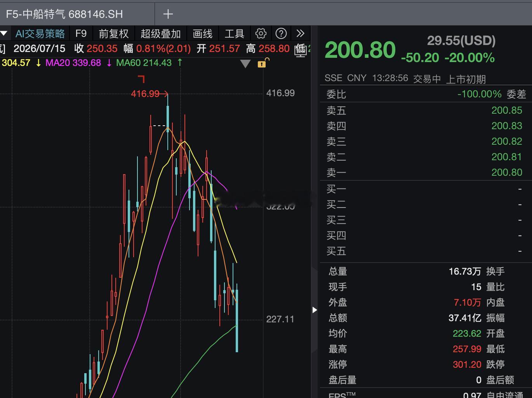This screenshot has width=532, height=398.
Task: Click the opening price 251.57 in the header
Action: 224,48
